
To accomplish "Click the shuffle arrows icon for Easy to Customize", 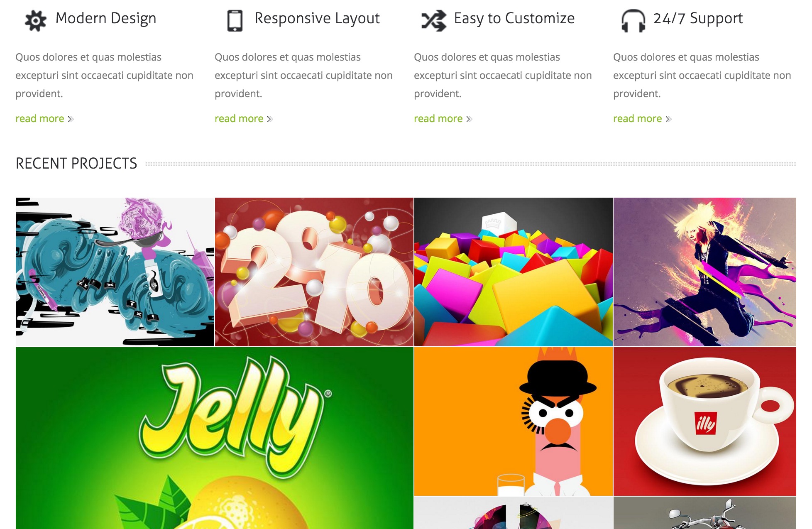I will click(434, 21).
